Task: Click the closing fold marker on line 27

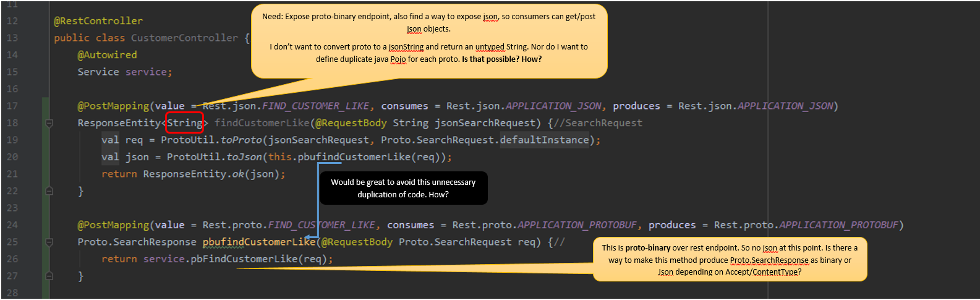Action: point(49,276)
